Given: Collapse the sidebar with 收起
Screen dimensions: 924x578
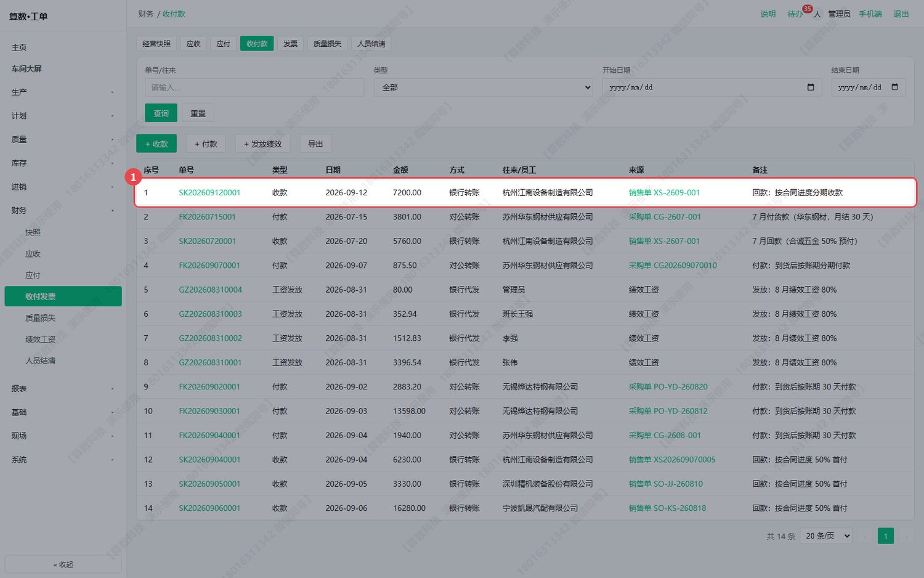Looking at the screenshot, I should click(63, 564).
